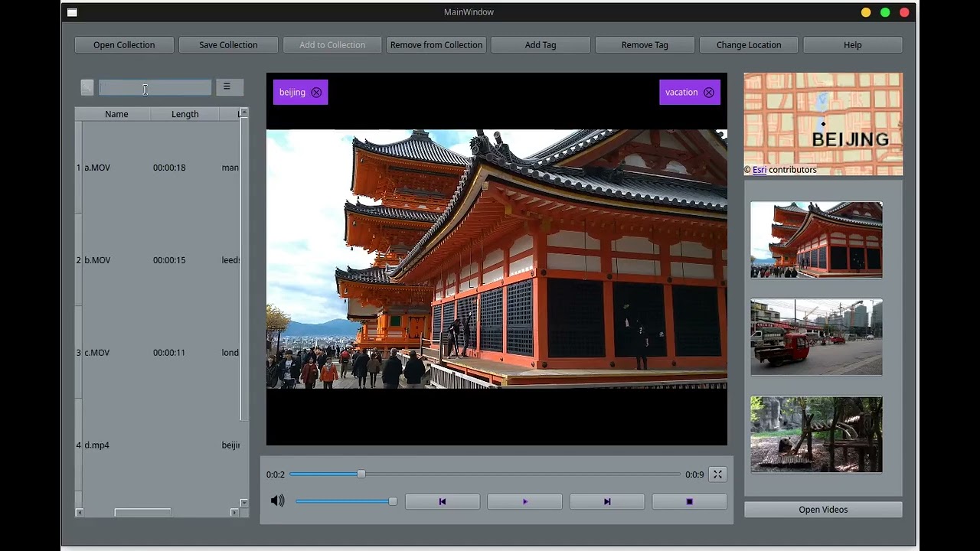Screen dimensions: 980x551
Task: Click the video seek slider handle
Action: pyautogui.click(x=361, y=474)
